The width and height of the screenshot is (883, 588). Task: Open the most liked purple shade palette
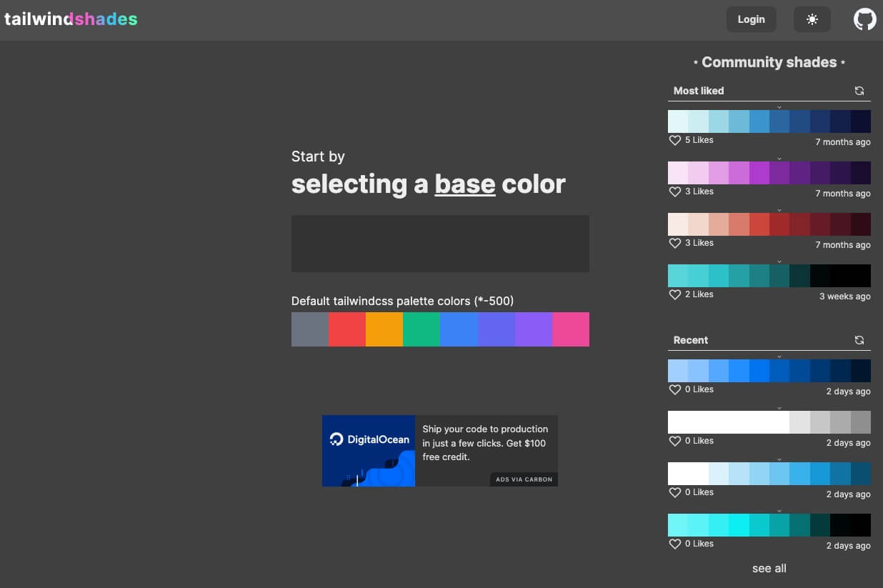[769, 173]
